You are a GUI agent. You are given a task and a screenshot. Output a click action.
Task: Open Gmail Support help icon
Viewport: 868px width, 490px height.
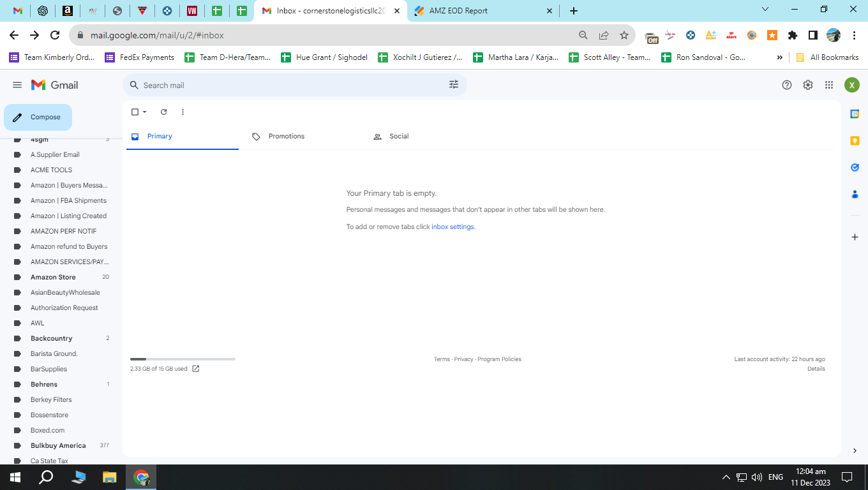tap(787, 85)
